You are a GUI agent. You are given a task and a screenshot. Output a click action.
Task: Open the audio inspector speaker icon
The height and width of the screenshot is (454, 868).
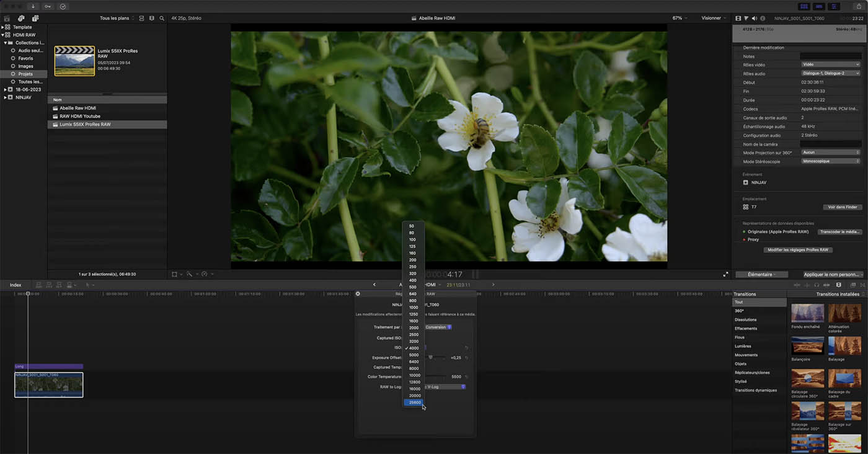[754, 18]
